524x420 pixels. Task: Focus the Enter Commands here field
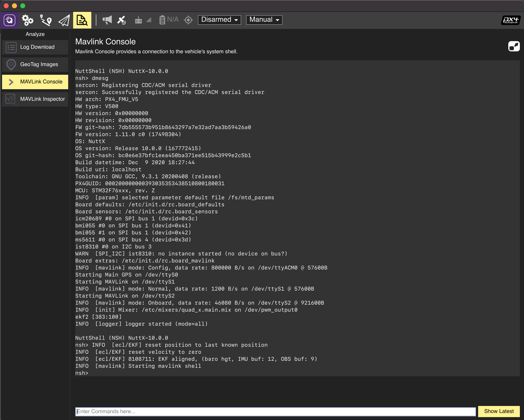coord(275,411)
